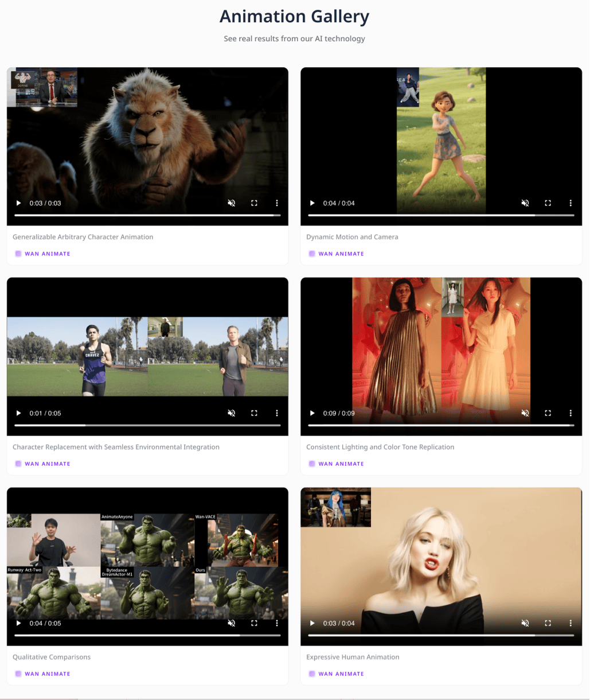Open the options menu on the "Consistent Lighting" video
Screen dimensions: 590x700
(571, 413)
